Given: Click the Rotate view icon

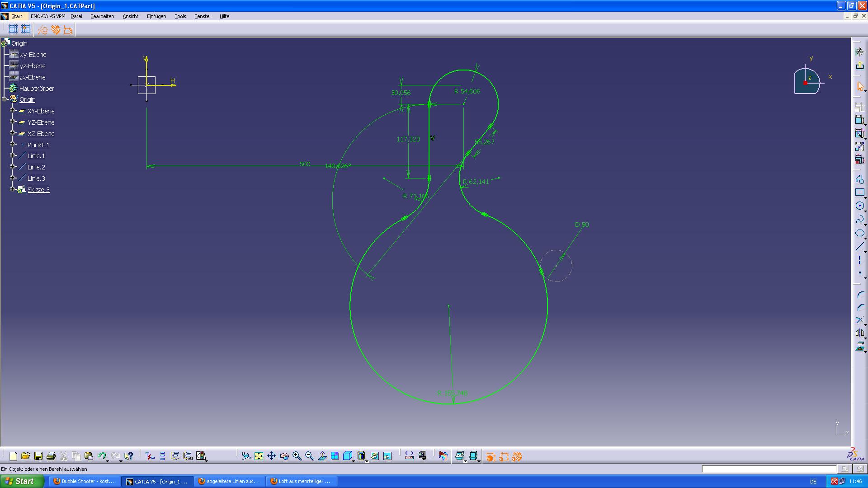Looking at the screenshot, I should [x=284, y=456].
